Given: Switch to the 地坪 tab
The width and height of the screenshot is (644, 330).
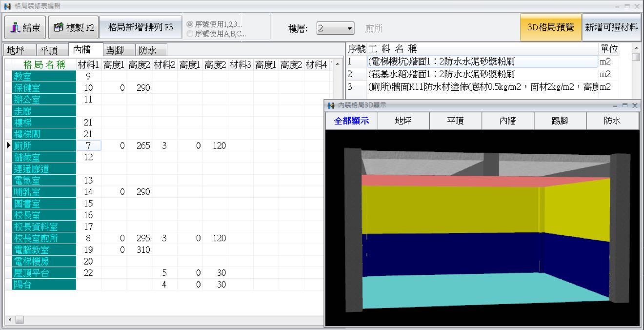Looking at the screenshot, I should [x=16, y=50].
